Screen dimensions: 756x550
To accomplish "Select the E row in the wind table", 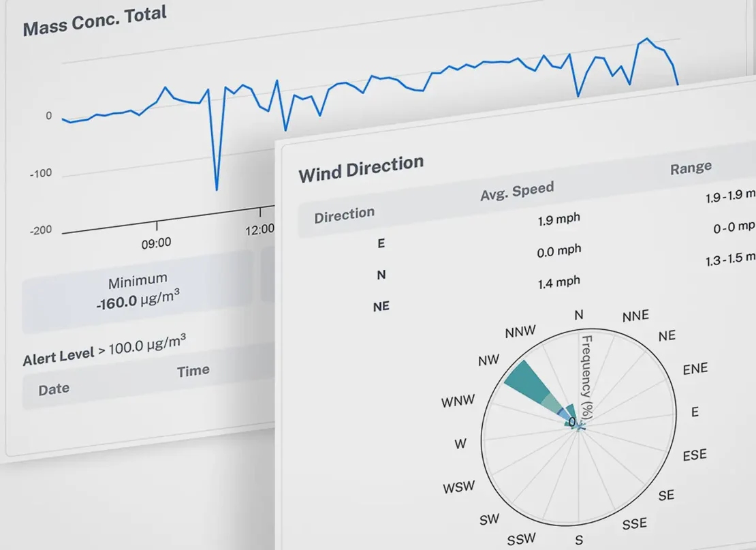I will [381, 243].
